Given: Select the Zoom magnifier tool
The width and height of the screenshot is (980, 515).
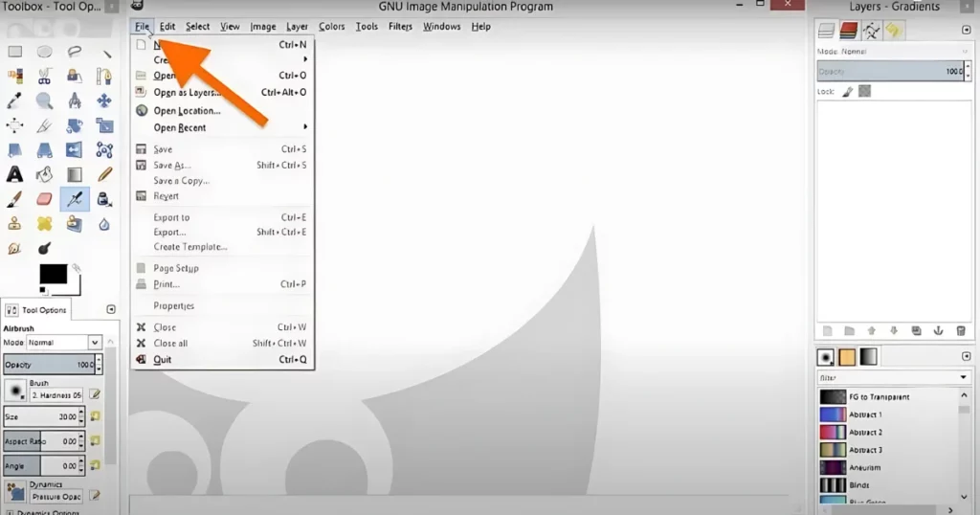Looking at the screenshot, I should 44,101.
